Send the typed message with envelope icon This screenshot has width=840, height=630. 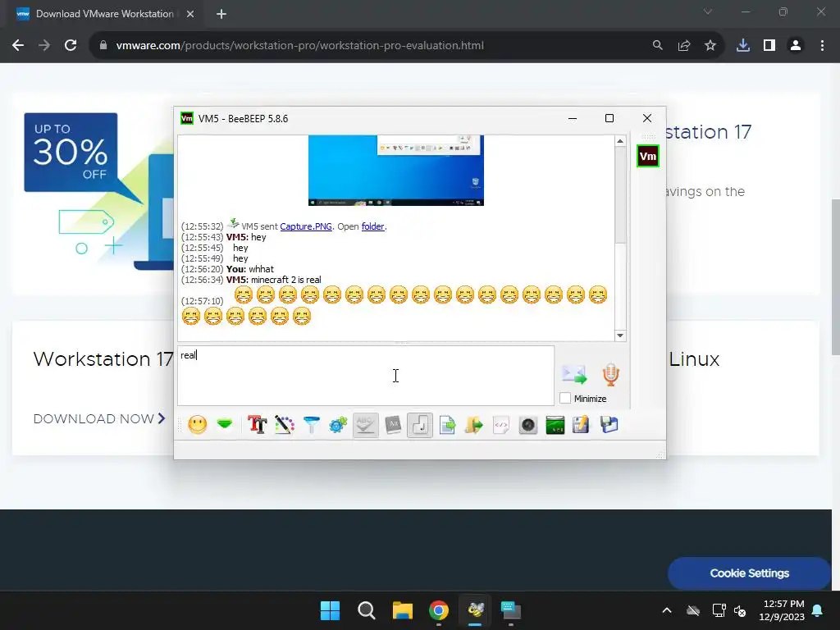[573, 374]
